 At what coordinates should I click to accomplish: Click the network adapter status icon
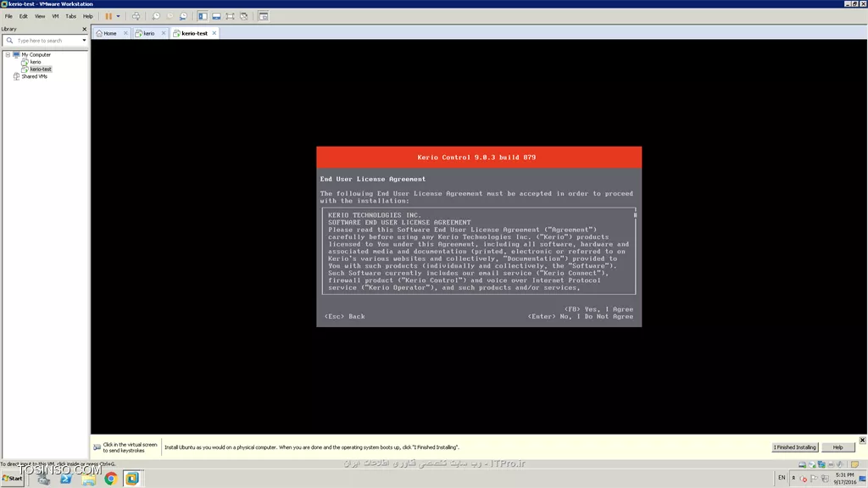pos(821,464)
